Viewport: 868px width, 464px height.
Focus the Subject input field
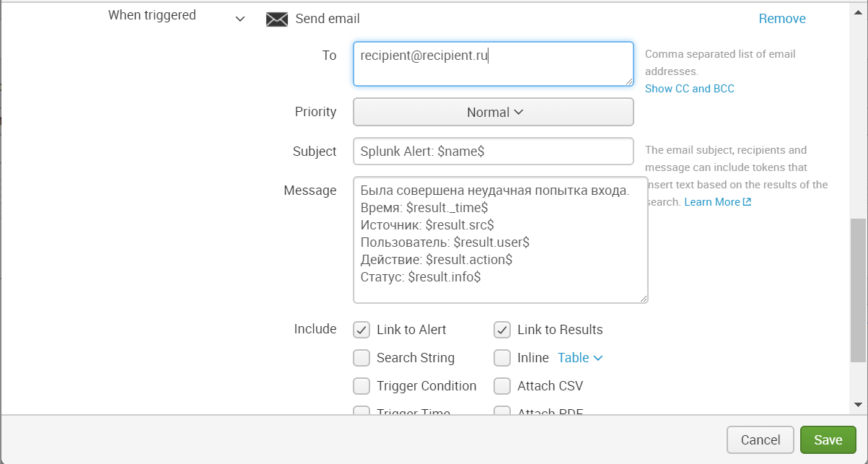(494, 152)
